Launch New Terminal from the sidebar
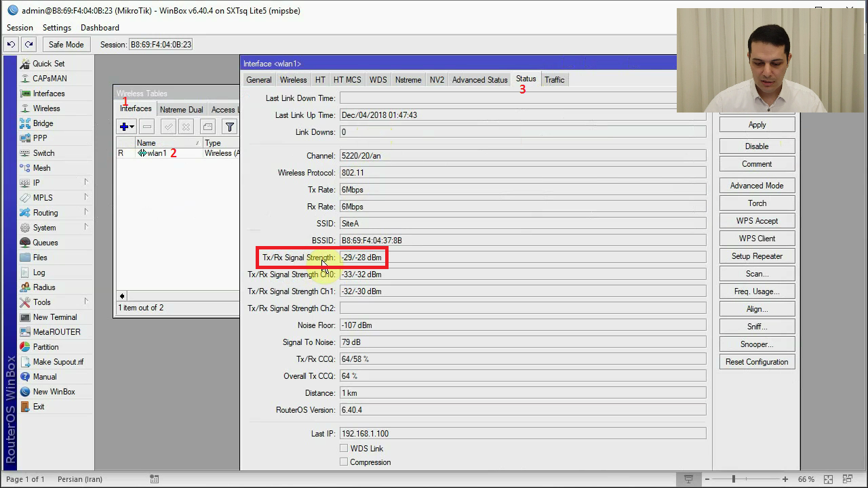 click(x=55, y=317)
